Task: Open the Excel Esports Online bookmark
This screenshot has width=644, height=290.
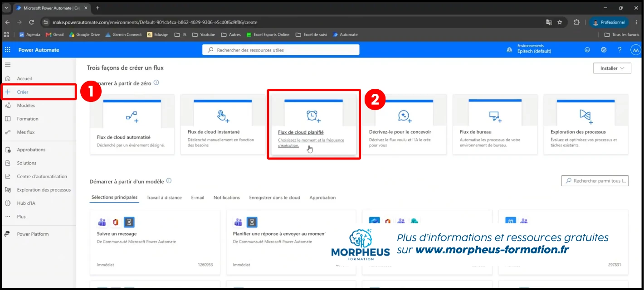Action: point(268,34)
